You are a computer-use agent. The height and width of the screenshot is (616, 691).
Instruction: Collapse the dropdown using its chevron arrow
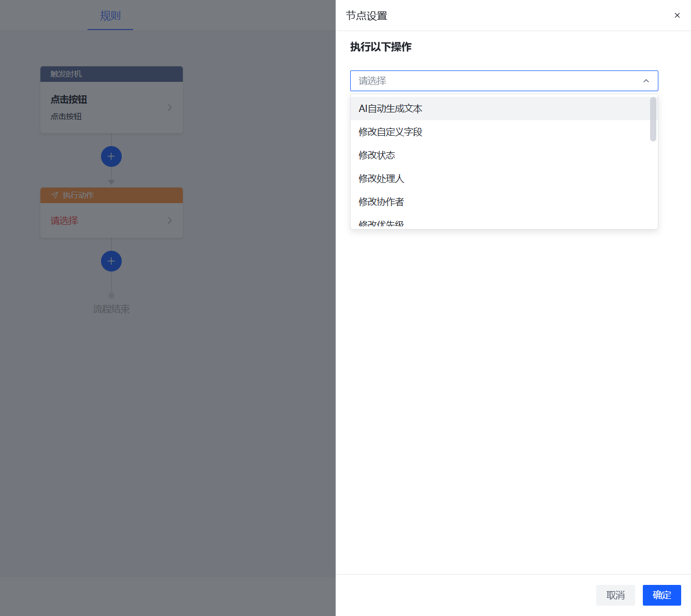click(646, 81)
